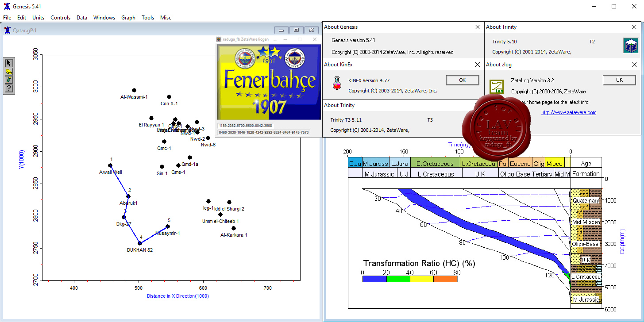Click the Quaternary label in the lithology column
This screenshot has height=322, width=644.
tap(586, 200)
